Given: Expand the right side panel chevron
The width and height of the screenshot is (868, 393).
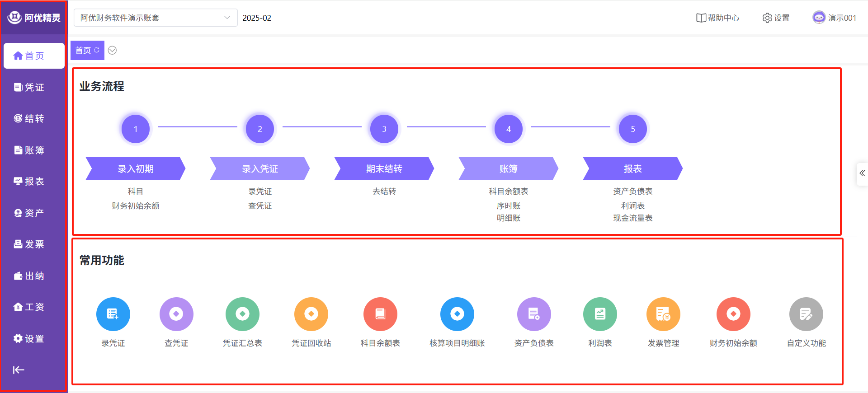Looking at the screenshot, I should click(x=862, y=173).
